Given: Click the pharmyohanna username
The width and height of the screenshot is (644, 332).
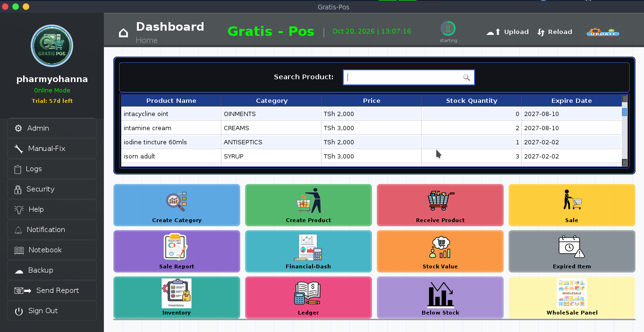Looking at the screenshot, I should (x=52, y=79).
